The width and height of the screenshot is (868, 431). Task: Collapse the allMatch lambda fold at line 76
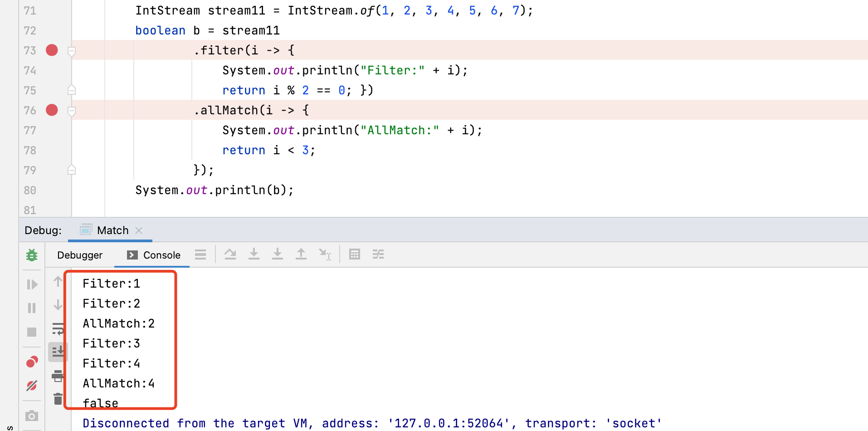72,111
